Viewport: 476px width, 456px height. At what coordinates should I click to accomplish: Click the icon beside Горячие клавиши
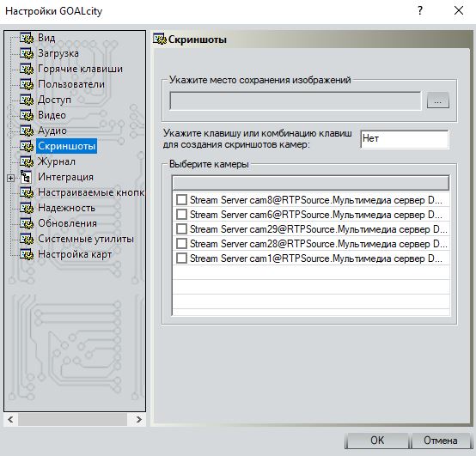(x=27, y=69)
